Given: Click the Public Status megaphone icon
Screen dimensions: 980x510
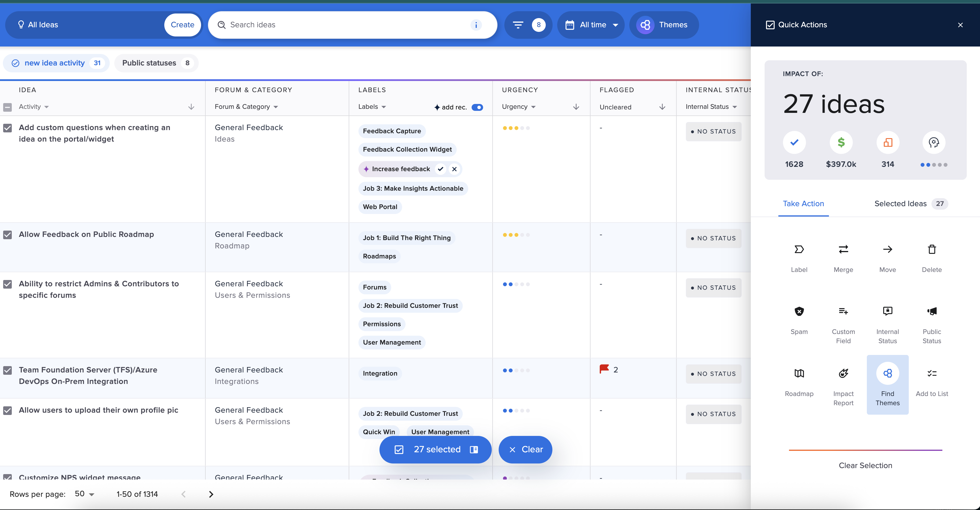Looking at the screenshot, I should point(931,312).
